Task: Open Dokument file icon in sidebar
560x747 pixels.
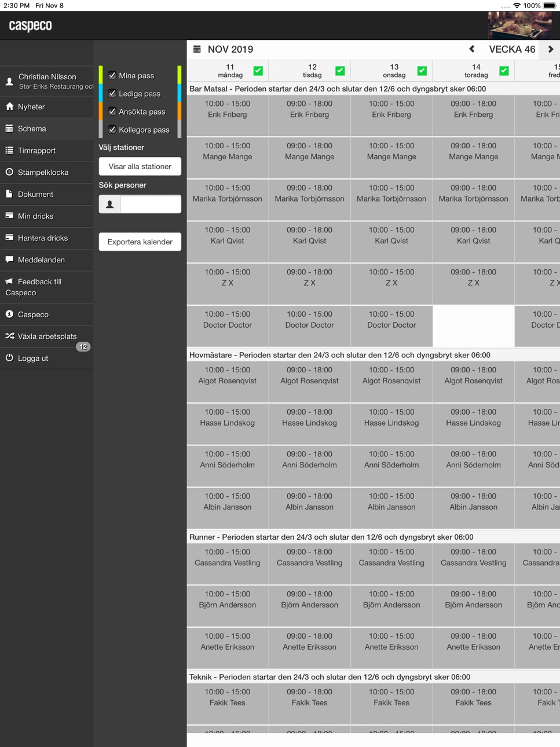Action: [x=9, y=194]
